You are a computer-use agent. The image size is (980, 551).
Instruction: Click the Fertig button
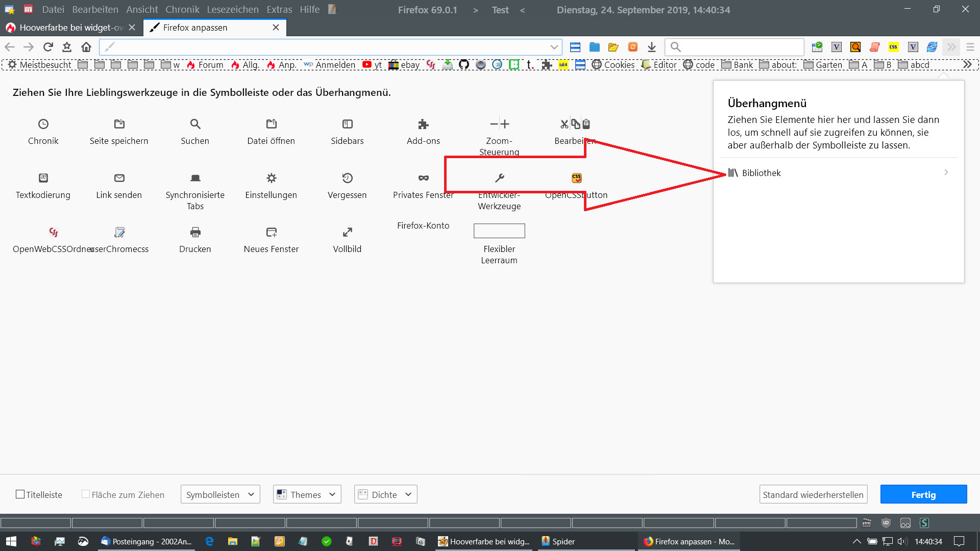[923, 494]
